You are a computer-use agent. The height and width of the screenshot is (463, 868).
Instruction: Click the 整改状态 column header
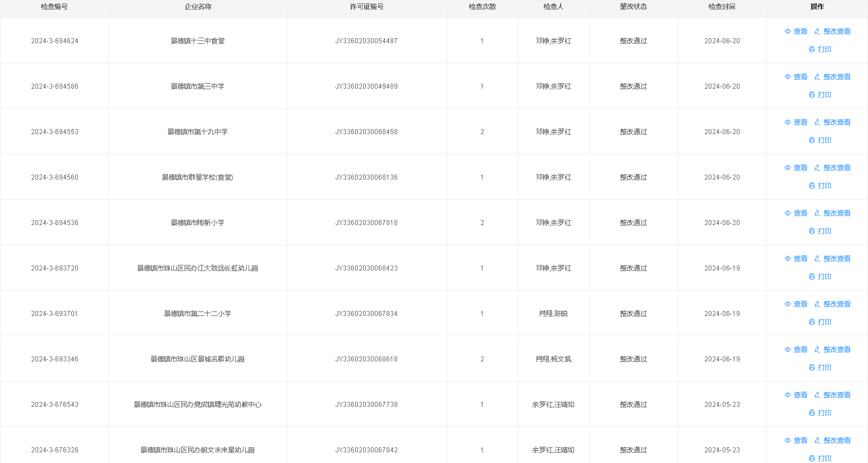(633, 7)
